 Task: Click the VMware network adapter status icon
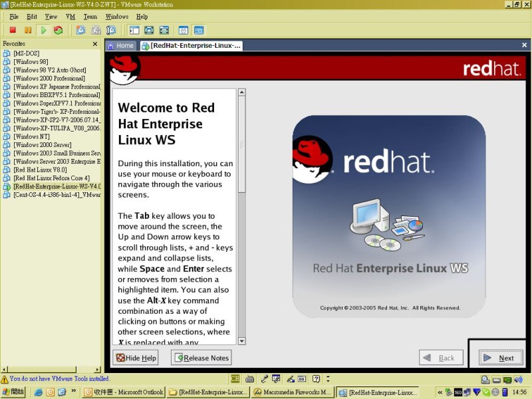(x=507, y=380)
